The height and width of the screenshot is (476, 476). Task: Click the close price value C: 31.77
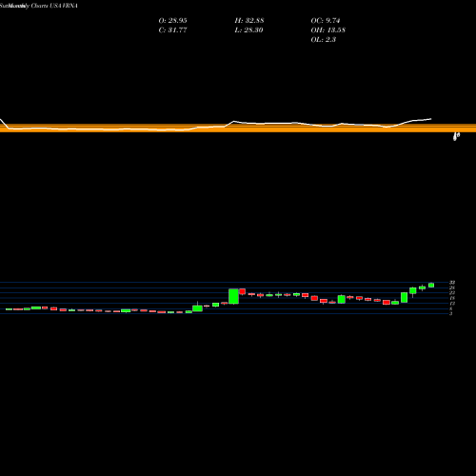tap(172, 30)
